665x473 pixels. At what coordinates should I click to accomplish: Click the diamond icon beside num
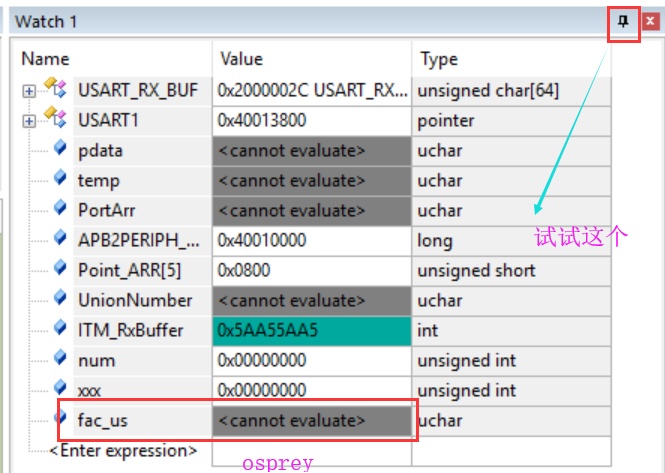coord(60,357)
